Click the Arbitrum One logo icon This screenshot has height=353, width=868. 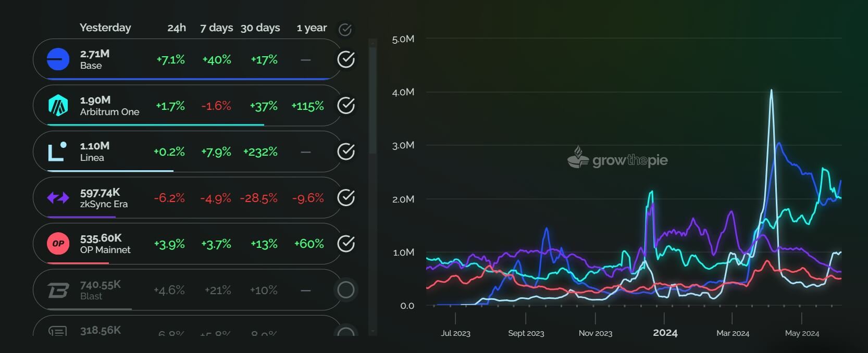pyautogui.click(x=58, y=105)
